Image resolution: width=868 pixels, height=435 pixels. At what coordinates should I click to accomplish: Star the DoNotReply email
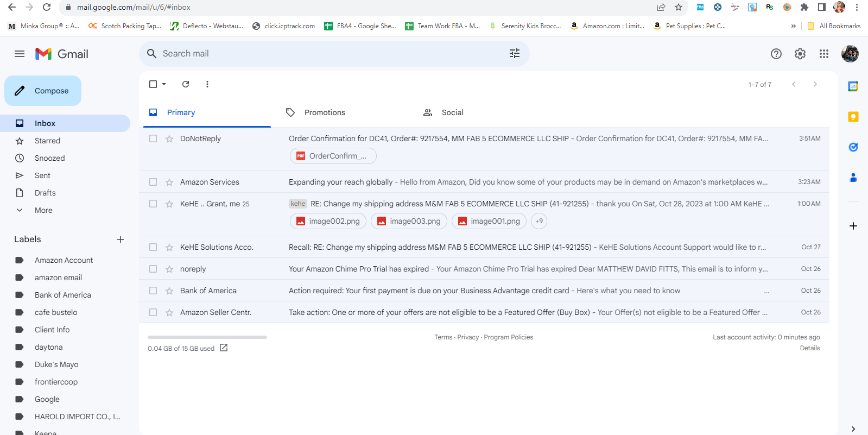tap(169, 139)
